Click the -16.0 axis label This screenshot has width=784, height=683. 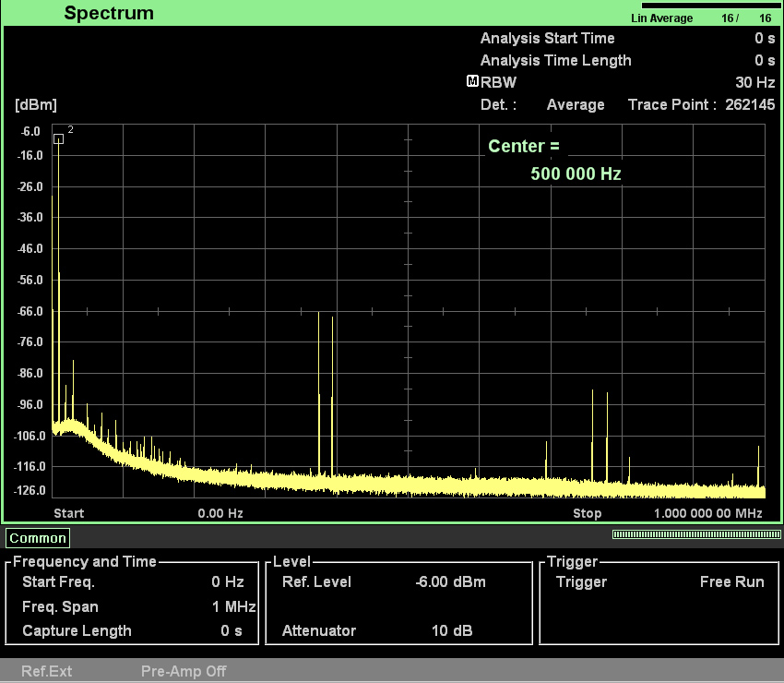[x=30, y=156]
